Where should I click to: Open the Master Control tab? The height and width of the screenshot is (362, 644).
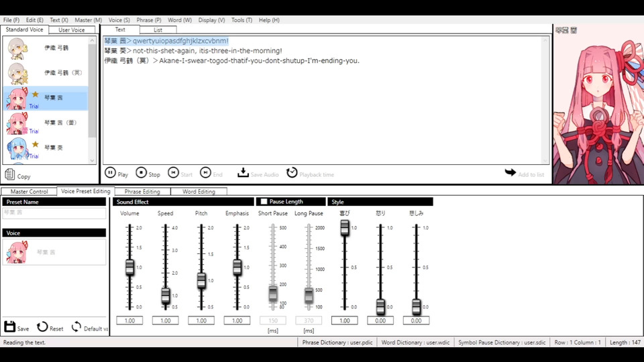29,191
